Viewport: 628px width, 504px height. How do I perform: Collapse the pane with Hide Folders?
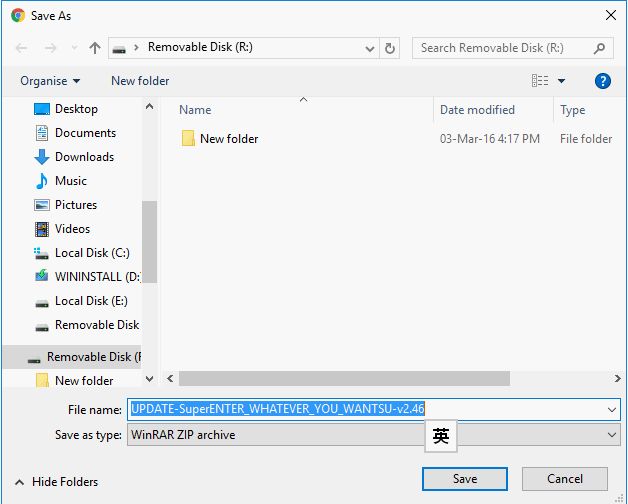point(56,482)
